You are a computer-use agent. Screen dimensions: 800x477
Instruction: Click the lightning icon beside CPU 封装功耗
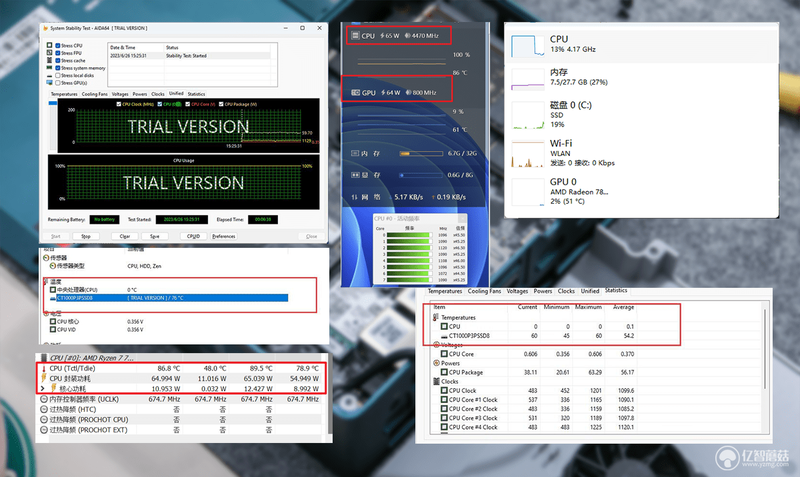tap(44, 379)
